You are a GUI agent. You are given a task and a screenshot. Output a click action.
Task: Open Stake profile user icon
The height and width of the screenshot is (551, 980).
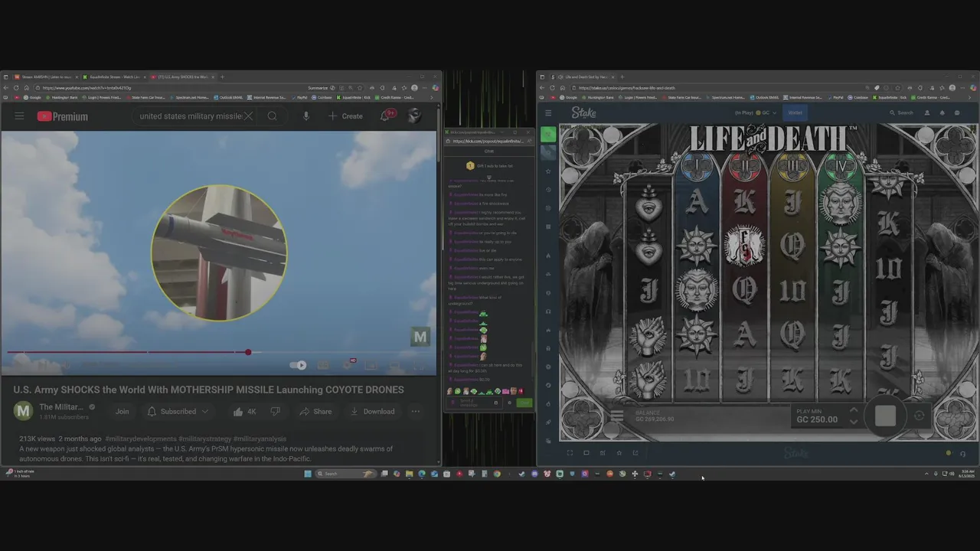(927, 112)
